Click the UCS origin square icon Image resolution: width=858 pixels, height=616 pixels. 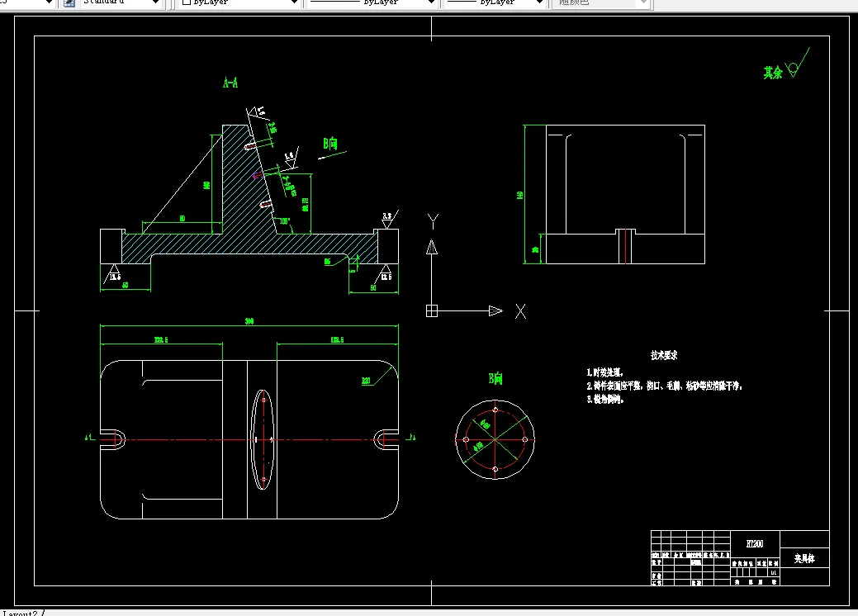pyautogui.click(x=432, y=310)
